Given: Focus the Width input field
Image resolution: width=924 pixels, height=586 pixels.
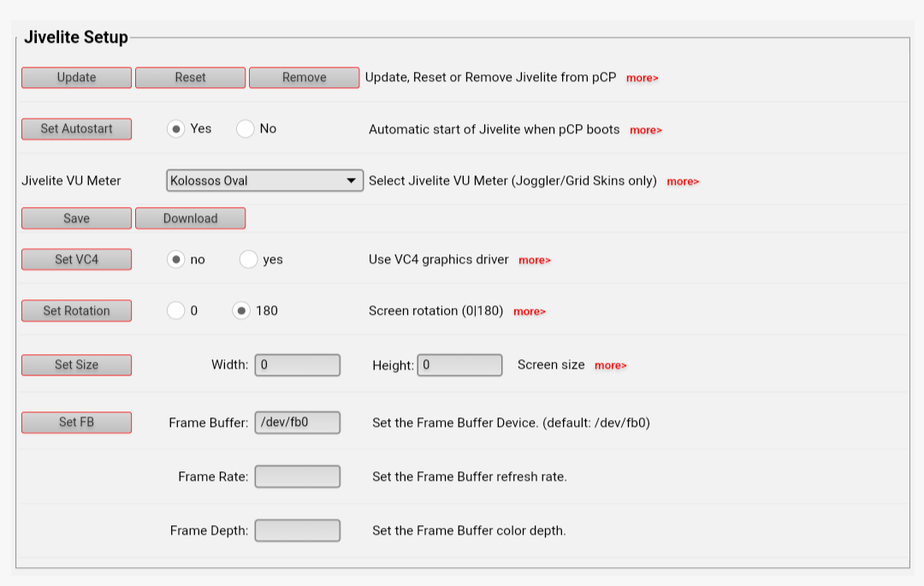Looking at the screenshot, I should (x=298, y=365).
